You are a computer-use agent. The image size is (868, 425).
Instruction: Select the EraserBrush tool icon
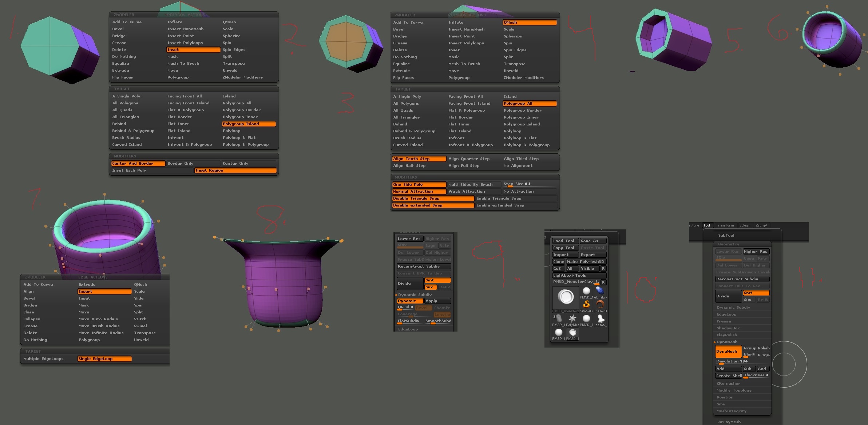[601, 305]
